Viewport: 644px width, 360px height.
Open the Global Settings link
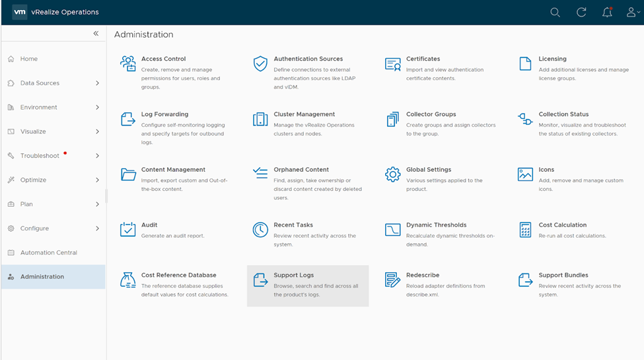point(429,169)
